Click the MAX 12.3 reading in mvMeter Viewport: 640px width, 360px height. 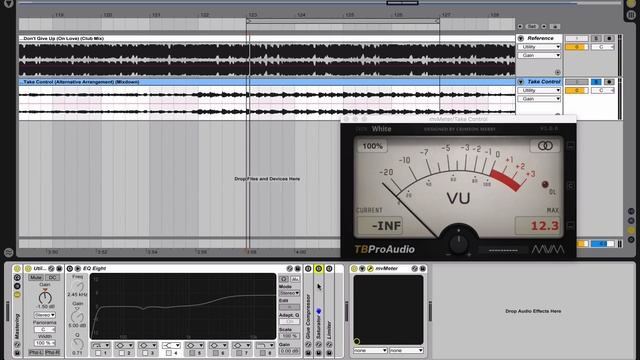(537, 226)
